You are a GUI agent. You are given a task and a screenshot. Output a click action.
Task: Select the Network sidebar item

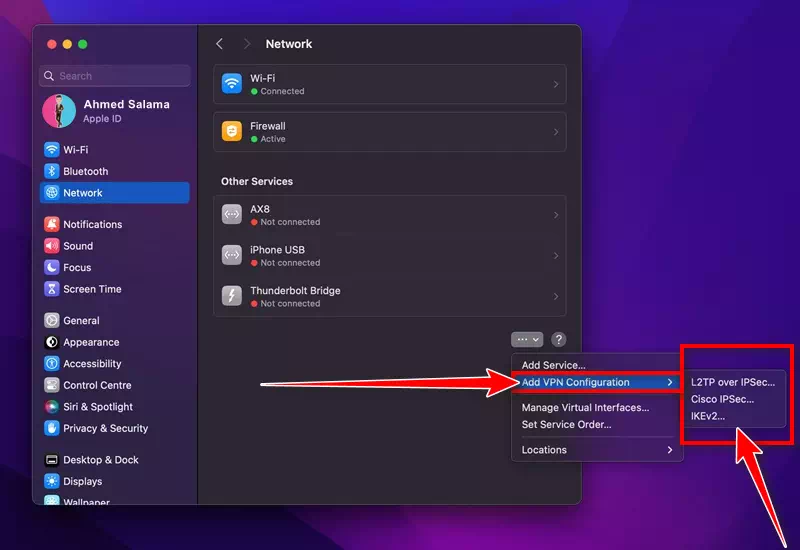pyautogui.click(x=114, y=193)
